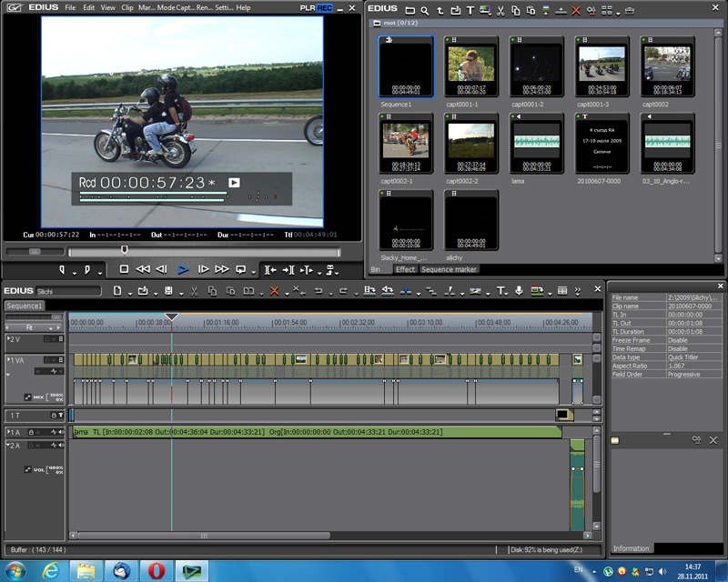Viewport: 728px width, 582px height.
Task: Toggle waveform display on 1 A track
Action: 54,432
